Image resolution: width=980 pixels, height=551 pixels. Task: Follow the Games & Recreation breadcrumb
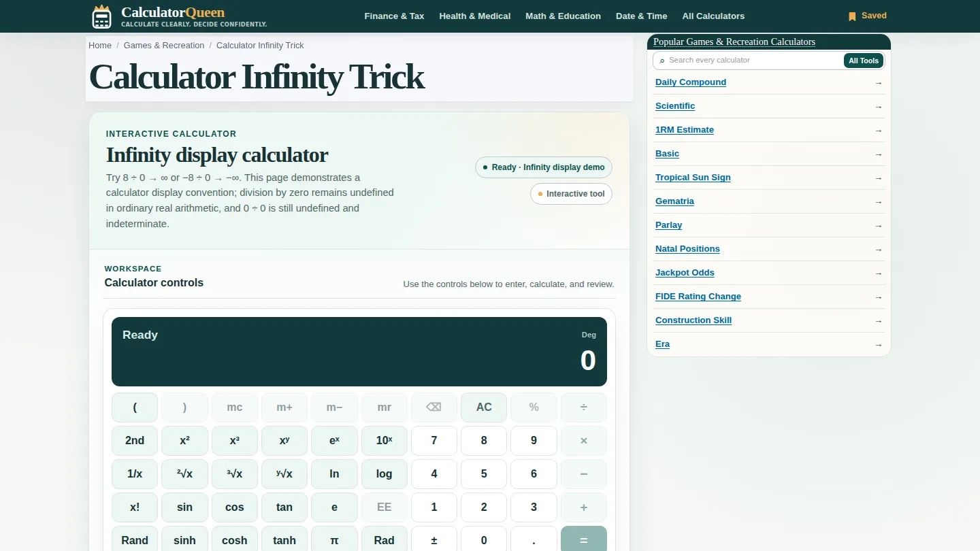click(x=164, y=46)
